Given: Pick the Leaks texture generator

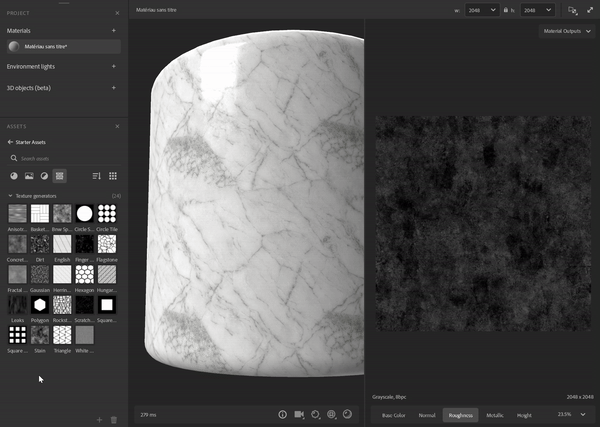Looking at the screenshot, I should pyautogui.click(x=18, y=305).
